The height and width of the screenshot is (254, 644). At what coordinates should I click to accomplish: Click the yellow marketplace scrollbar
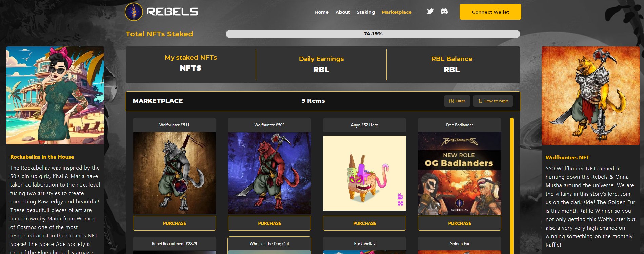pyautogui.click(x=512, y=185)
